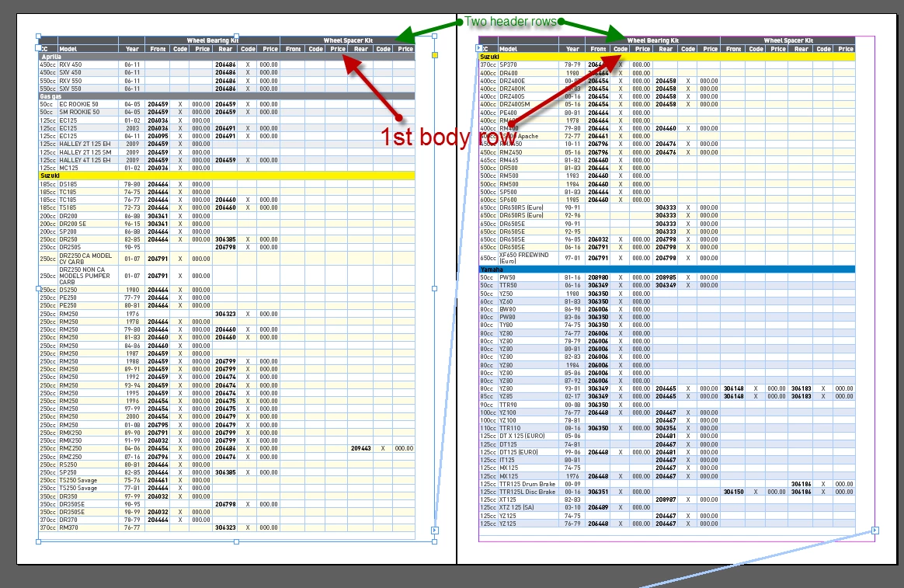Select the SP600 model cell
Screen dimensions: 904x588
pos(529,200)
